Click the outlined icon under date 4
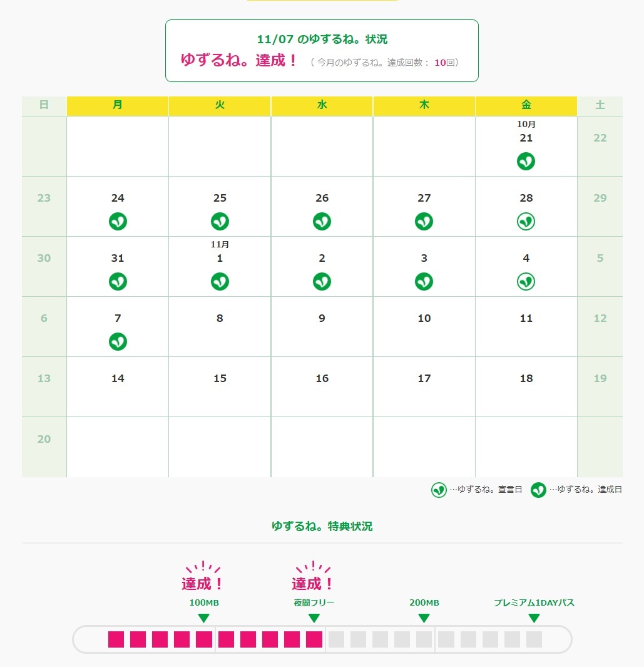644x667 pixels. coord(526,281)
